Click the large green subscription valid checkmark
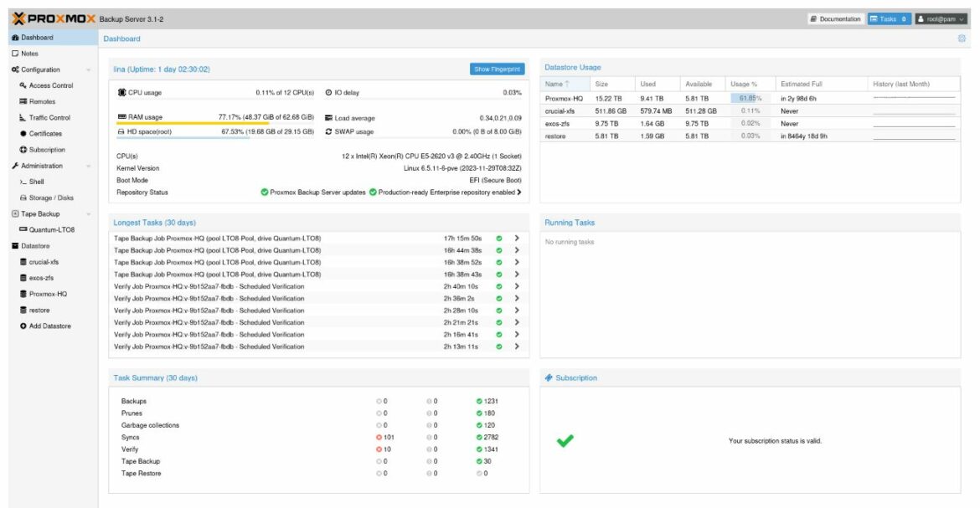Image resolution: width=980 pixels, height=508 pixels. point(565,441)
